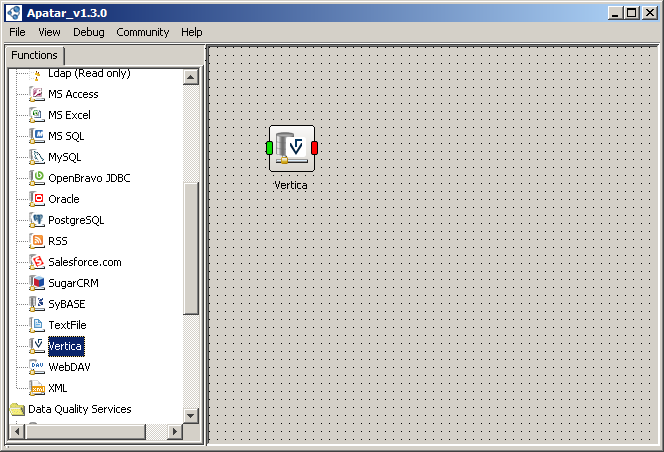Click the Ldap (Read only) connector icon
The height and width of the screenshot is (452, 664).
[x=37, y=75]
